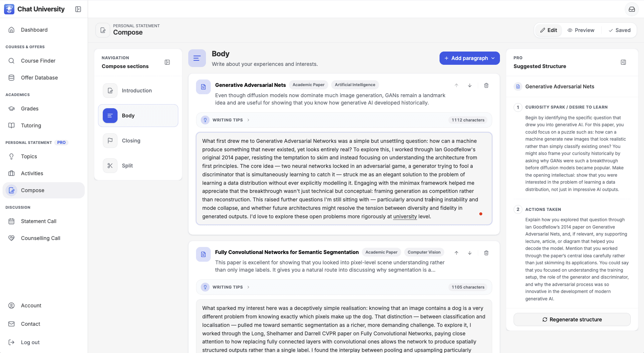Image resolution: width=644 pixels, height=353 pixels.
Task: Open the Add paragraph dropdown
Action: coord(470,58)
